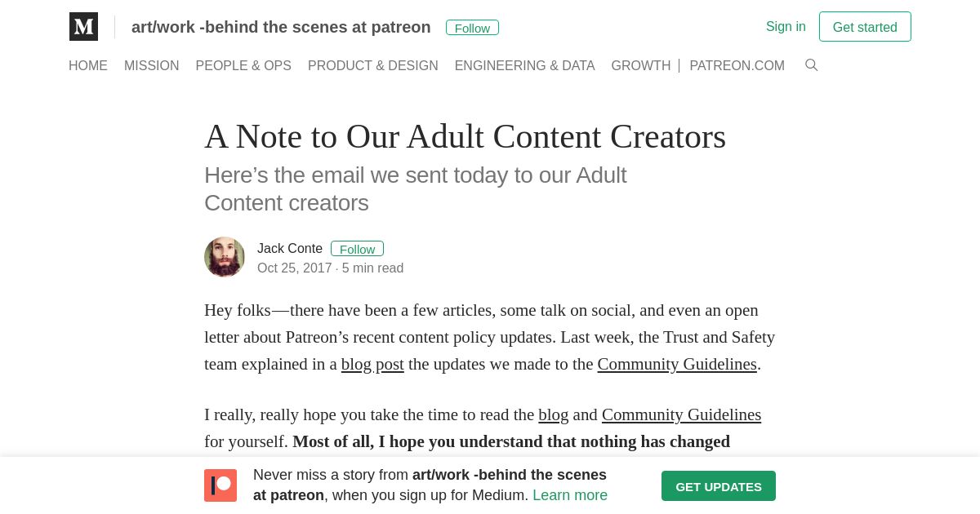The image size is (980, 514).
Task: Visit PATREON.COM link in navigation
Action: pyautogui.click(x=737, y=66)
